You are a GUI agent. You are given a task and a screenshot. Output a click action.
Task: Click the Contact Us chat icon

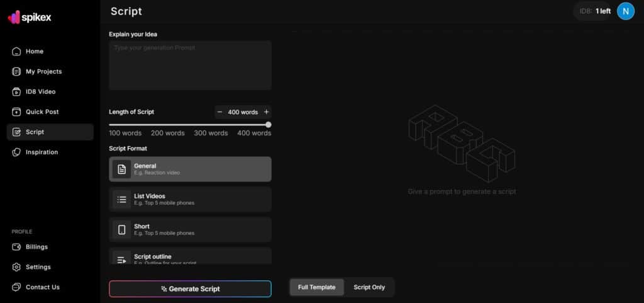[x=16, y=287]
